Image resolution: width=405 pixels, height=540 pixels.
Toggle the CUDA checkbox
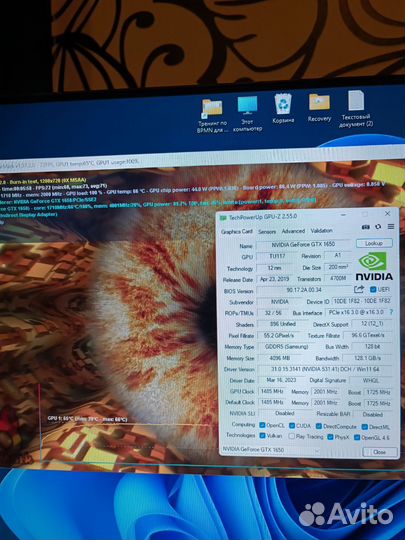[x=292, y=426]
